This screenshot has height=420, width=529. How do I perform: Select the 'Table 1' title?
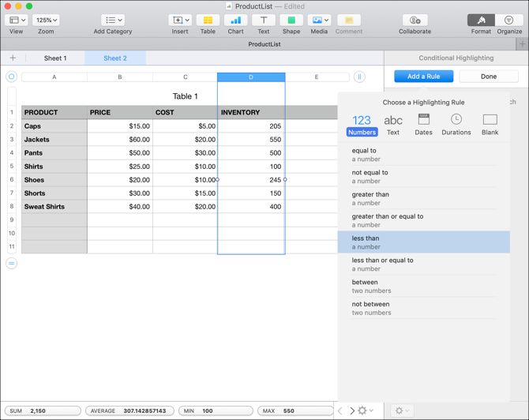coord(186,96)
